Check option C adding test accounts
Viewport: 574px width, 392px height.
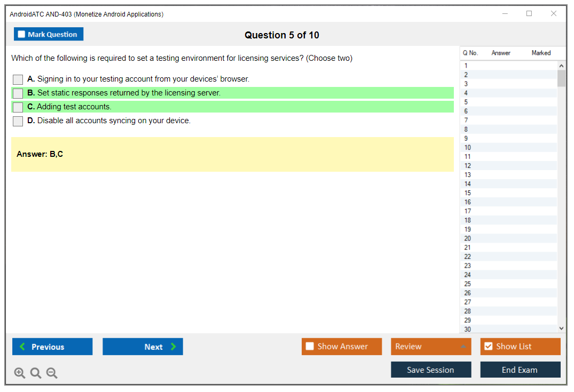point(18,107)
